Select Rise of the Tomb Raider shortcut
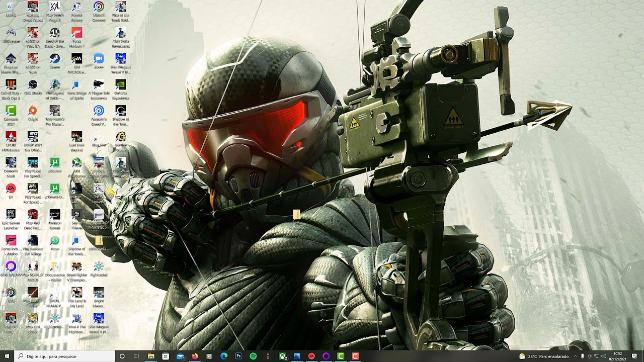This screenshot has width=644, height=362. coord(121,12)
